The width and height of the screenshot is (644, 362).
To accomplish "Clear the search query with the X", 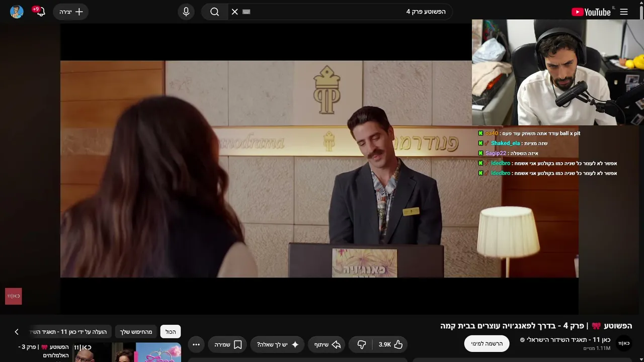I will click(234, 12).
